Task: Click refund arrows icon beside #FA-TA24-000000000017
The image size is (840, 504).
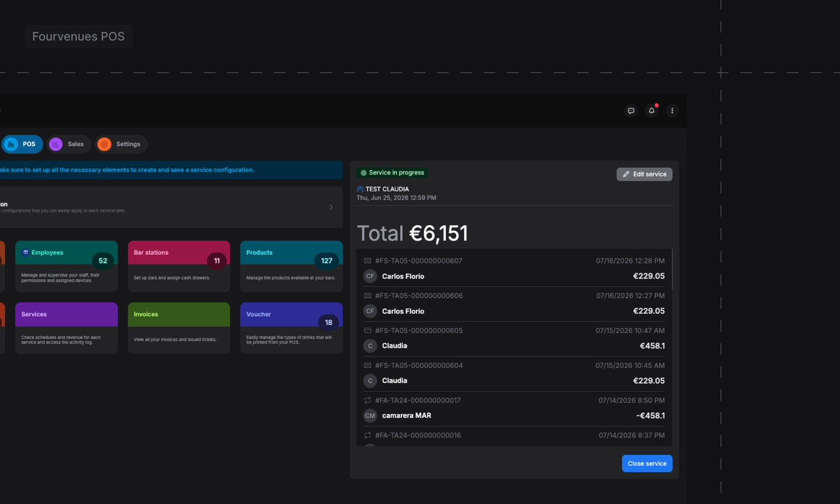Action: (x=368, y=400)
